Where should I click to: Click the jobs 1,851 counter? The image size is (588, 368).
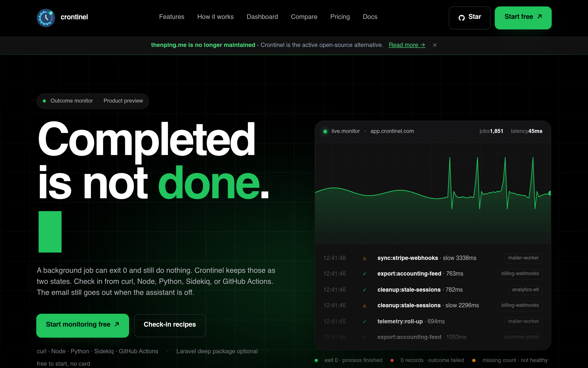pos(491,131)
